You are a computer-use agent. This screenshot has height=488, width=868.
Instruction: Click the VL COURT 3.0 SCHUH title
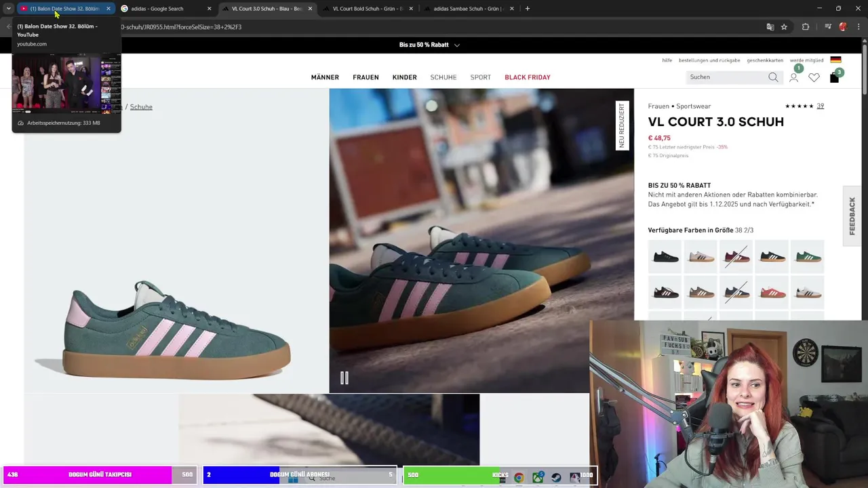click(715, 122)
